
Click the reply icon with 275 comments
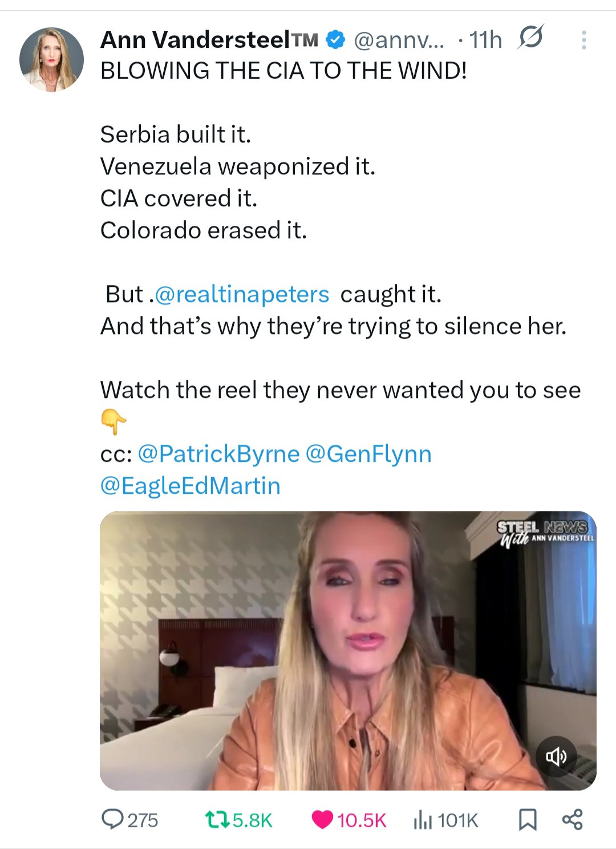pyautogui.click(x=110, y=819)
